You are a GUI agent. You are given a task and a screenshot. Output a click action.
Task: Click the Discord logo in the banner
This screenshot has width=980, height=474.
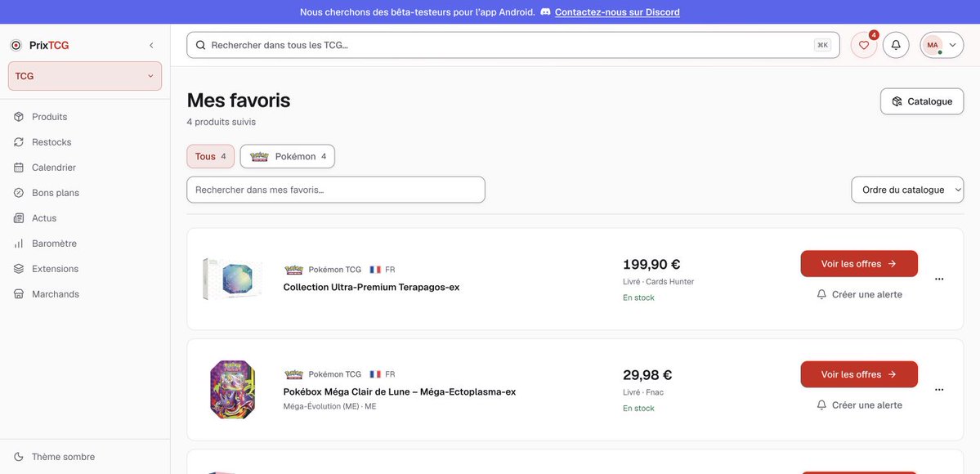pyautogui.click(x=546, y=12)
